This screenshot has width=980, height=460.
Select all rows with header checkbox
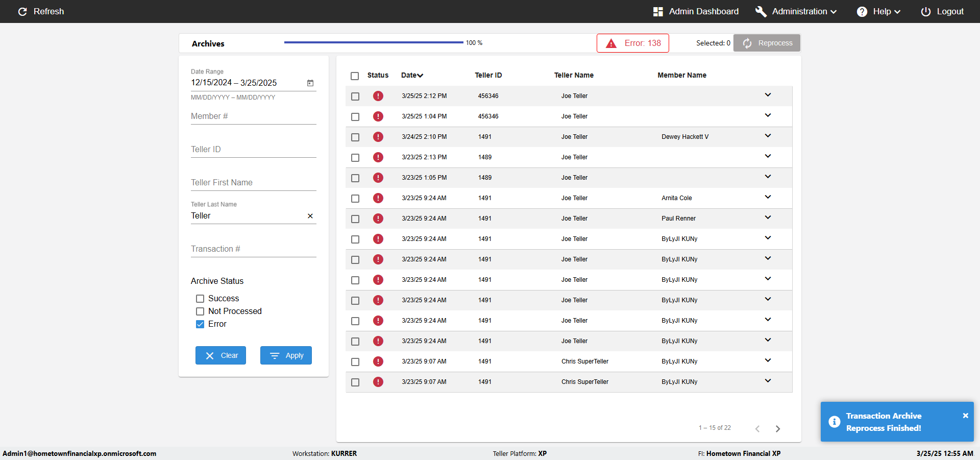click(x=355, y=76)
